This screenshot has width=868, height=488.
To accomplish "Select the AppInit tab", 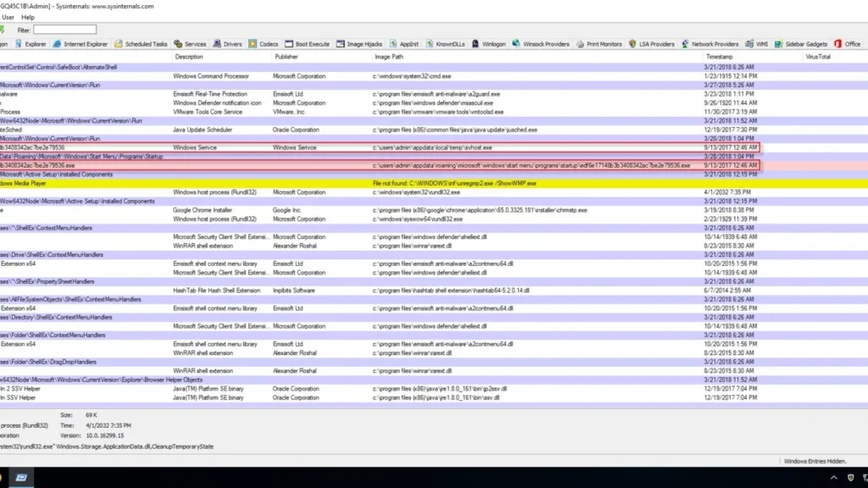I will 404,44.
